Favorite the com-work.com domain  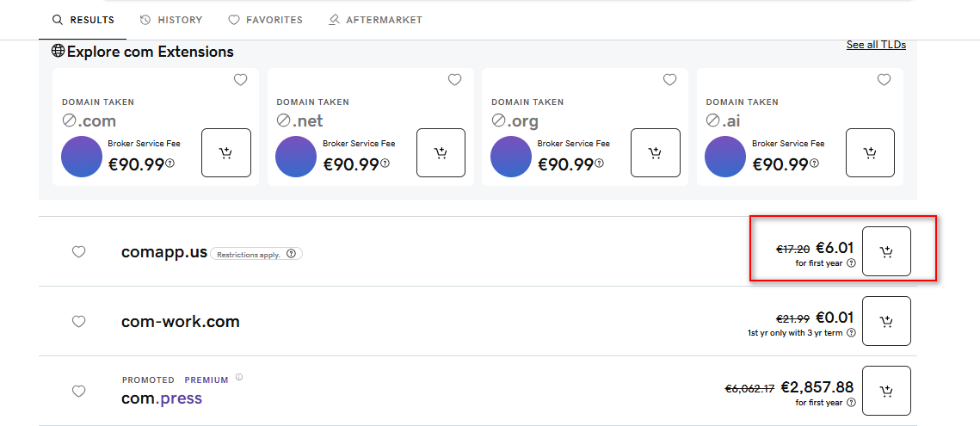coord(78,321)
